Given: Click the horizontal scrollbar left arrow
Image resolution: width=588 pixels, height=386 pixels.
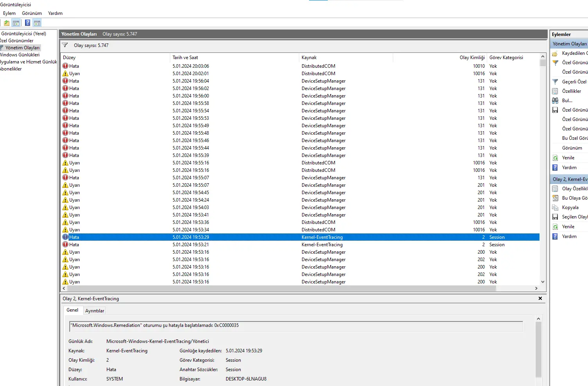Looking at the screenshot, I should (64, 288).
